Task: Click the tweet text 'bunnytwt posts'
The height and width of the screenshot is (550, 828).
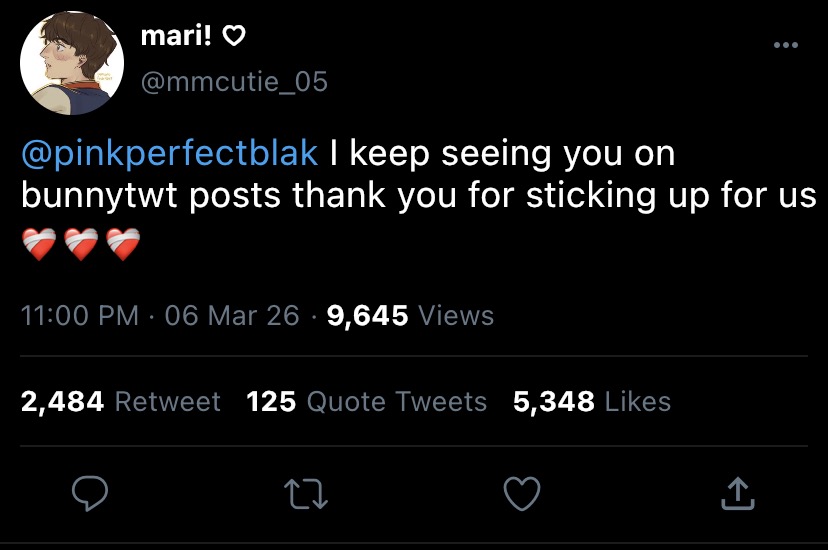Action: pyautogui.click(x=150, y=196)
